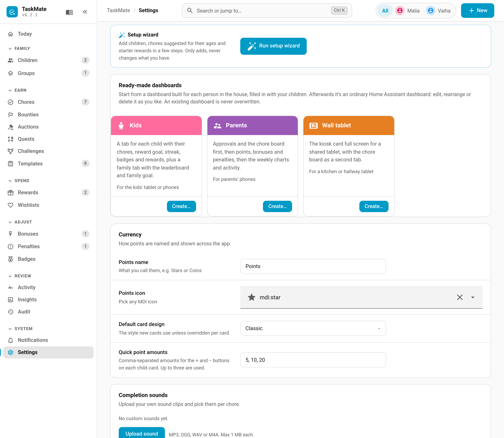The image size is (504, 438).
Task: Click the Wishlists heart icon
Action: 11,205
